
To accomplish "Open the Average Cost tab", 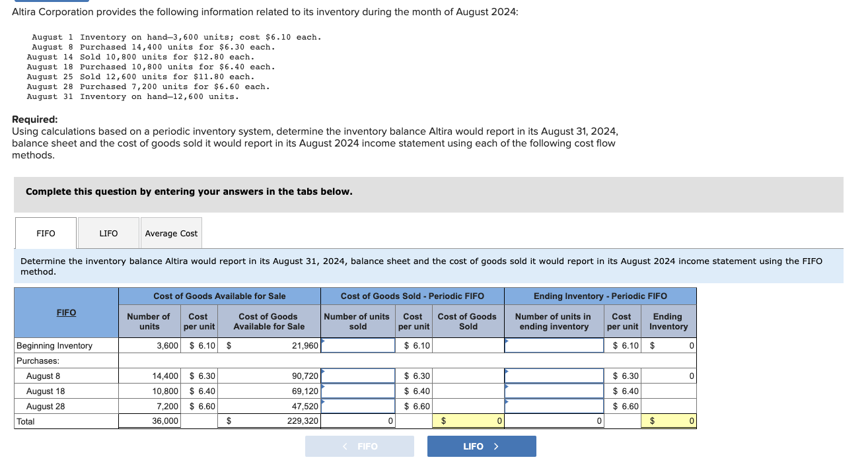I will (x=171, y=233).
